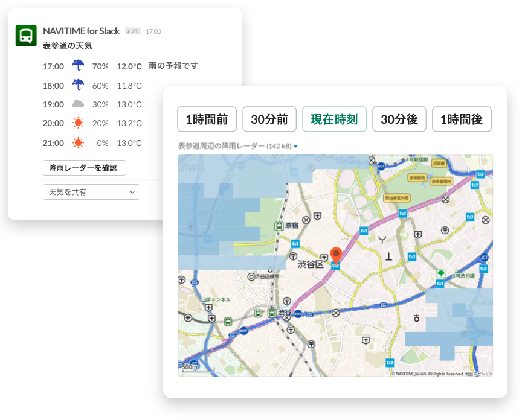Click the 雨の予報です text
The height and width of the screenshot is (420, 522).
[x=173, y=66]
